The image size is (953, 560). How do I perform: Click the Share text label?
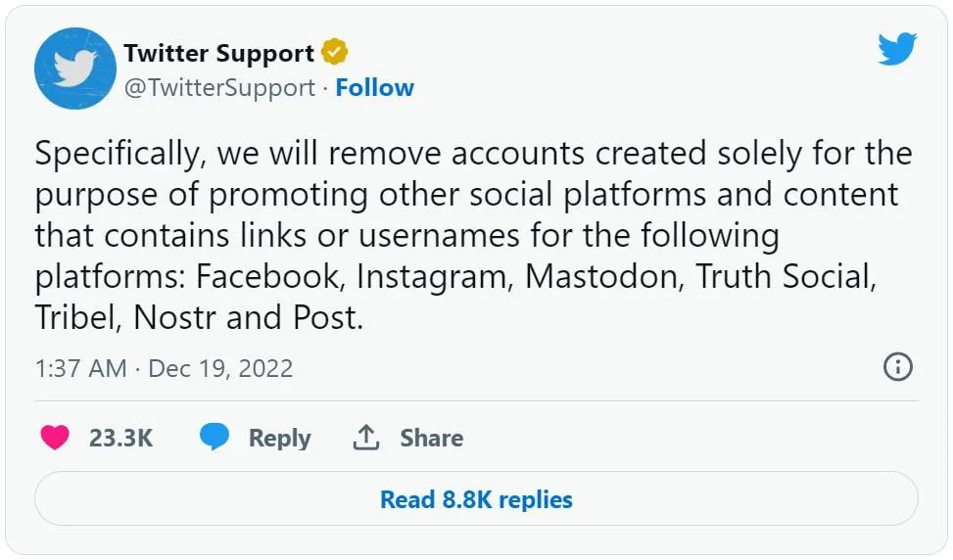432,438
